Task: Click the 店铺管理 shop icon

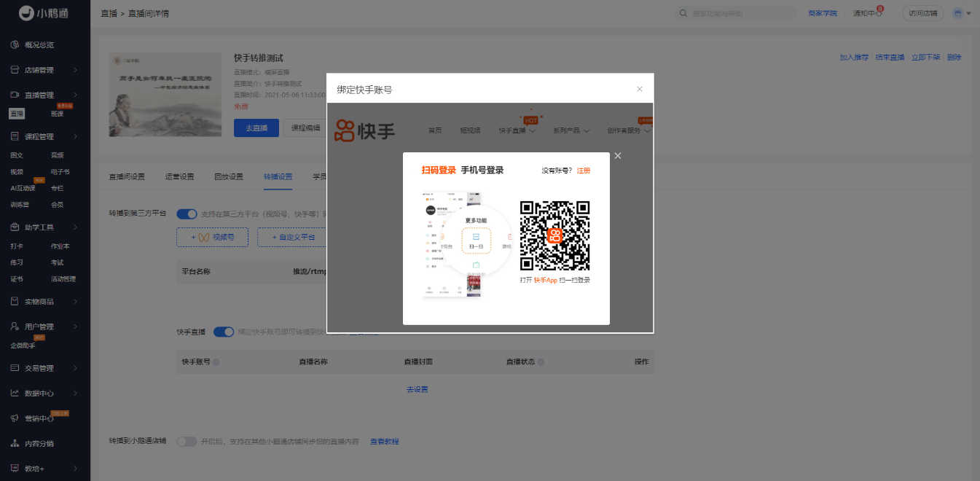Action: pyautogui.click(x=15, y=70)
